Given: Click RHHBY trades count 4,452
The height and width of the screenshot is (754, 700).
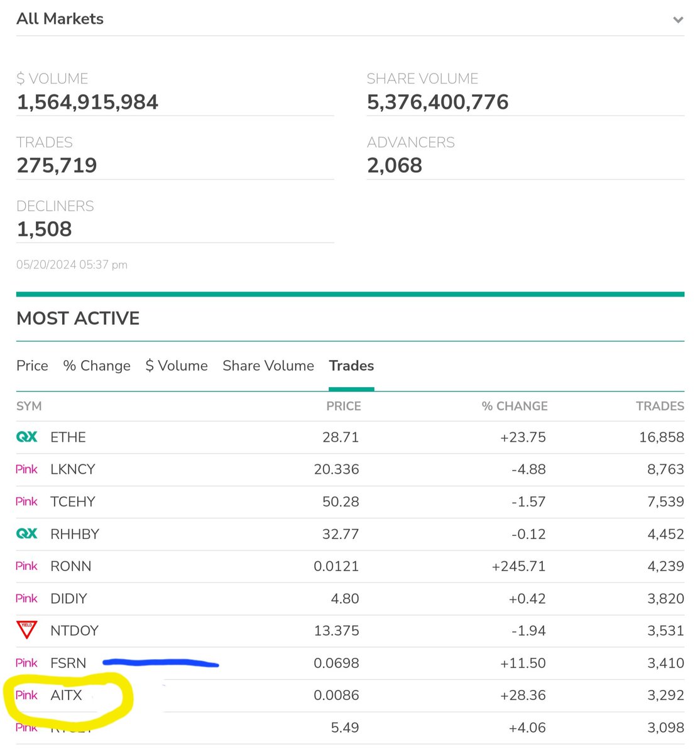Looking at the screenshot, I should coord(665,534).
